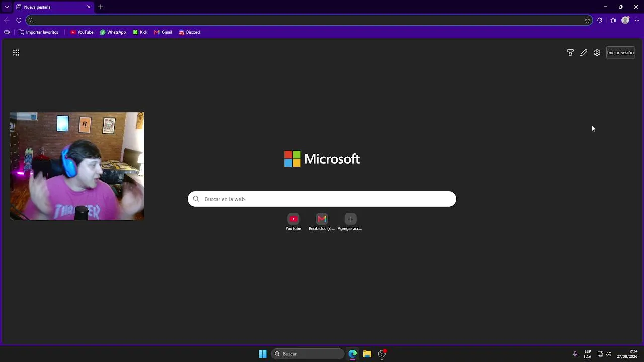The height and width of the screenshot is (362, 644).
Task: Open File Explorer from the taskbar
Action: [x=367, y=354]
